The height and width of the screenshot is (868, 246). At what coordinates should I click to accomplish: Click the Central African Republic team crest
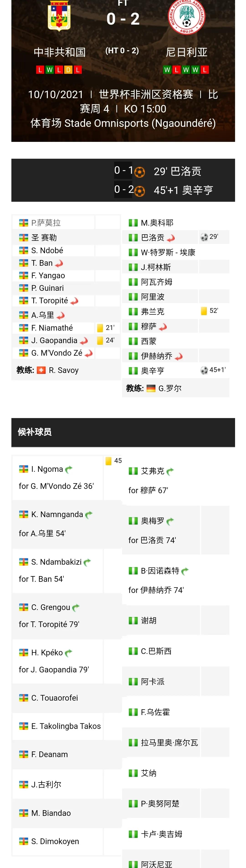click(x=59, y=16)
